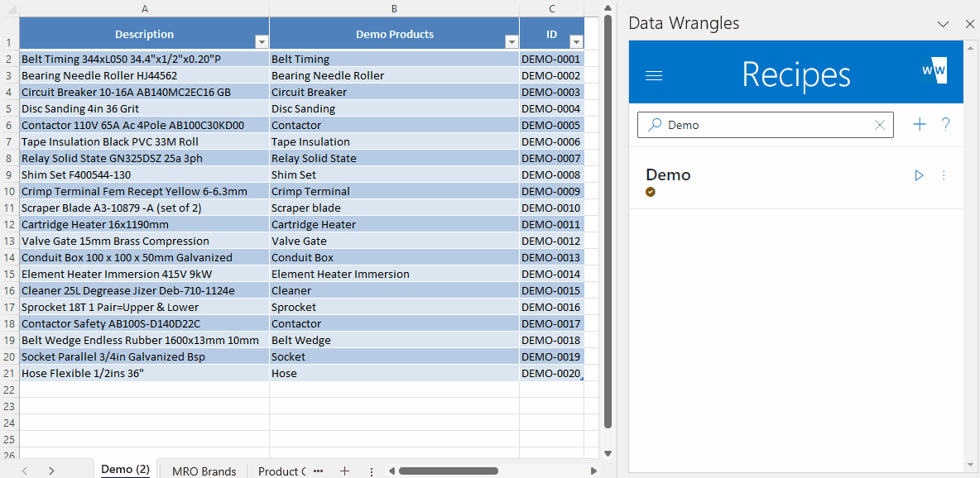Open the ID column filter dropdown
980x478 pixels.
(577, 42)
